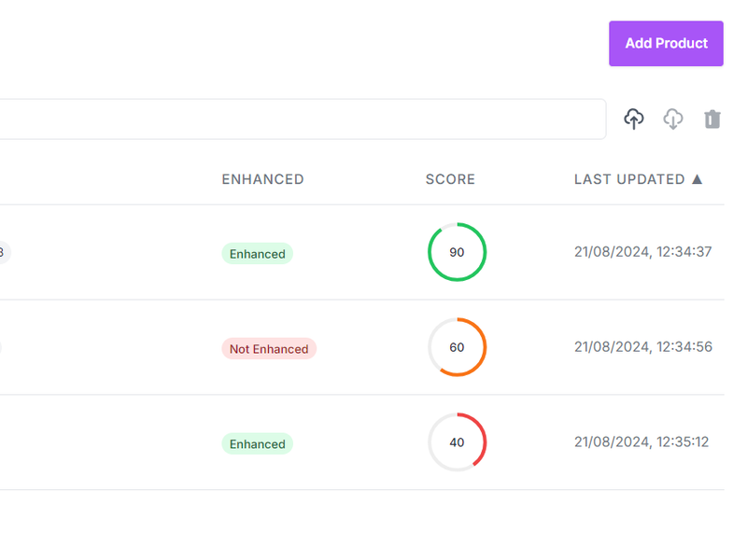747x560 pixels.
Task: Click the red score 40 ring
Action: pyautogui.click(x=457, y=442)
